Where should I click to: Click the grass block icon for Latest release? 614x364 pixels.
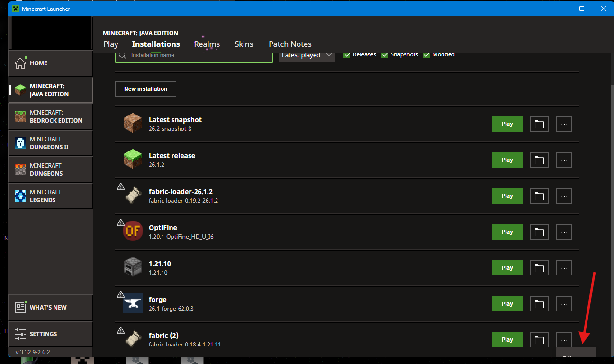click(133, 160)
